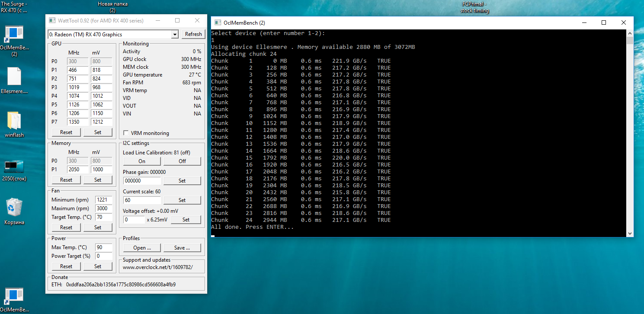The width and height of the screenshot is (644, 314).
Task: Enable the VRM monitoring checkbox
Action: [126, 133]
